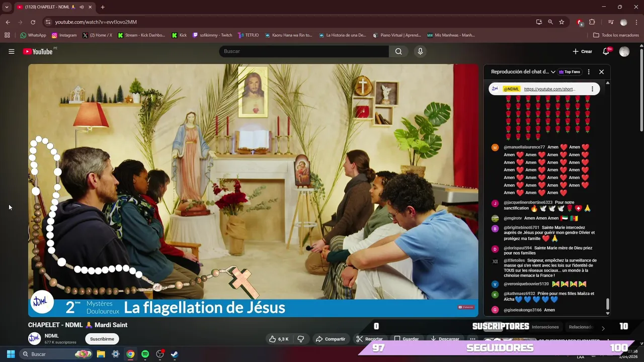Mute the CHAPELET tab audio icon

pyautogui.click(x=82, y=7)
